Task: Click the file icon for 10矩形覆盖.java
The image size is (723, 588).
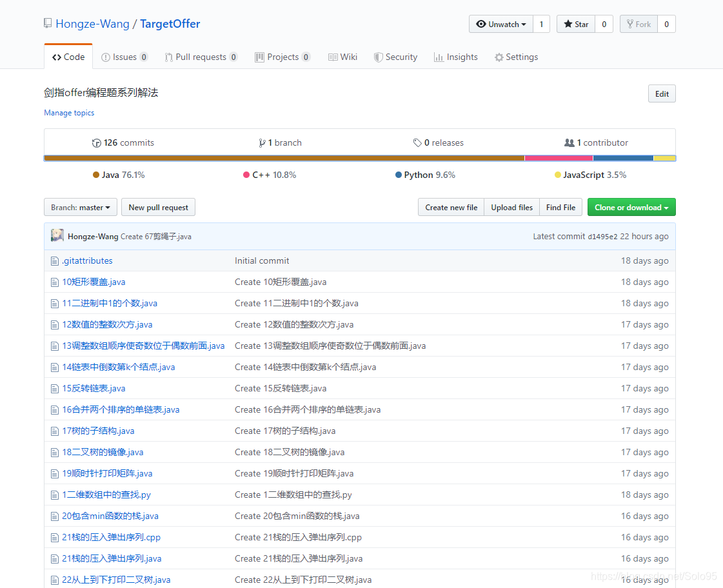Action: [55, 282]
